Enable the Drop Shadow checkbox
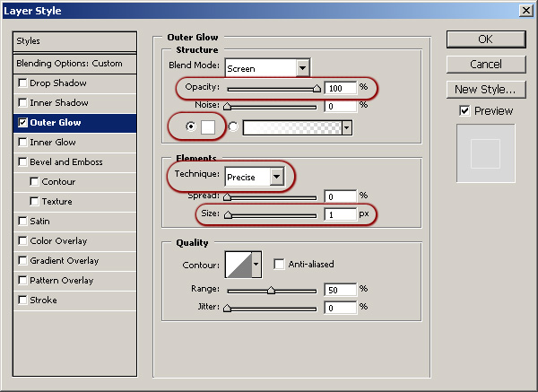This screenshot has width=538, height=392. (x=22, y=83)
